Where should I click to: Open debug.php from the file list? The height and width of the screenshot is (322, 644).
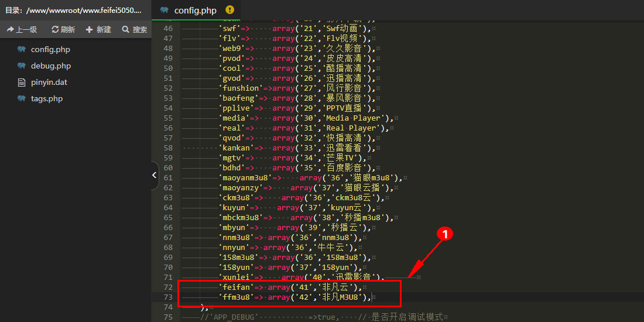click(x=50, y=66)
